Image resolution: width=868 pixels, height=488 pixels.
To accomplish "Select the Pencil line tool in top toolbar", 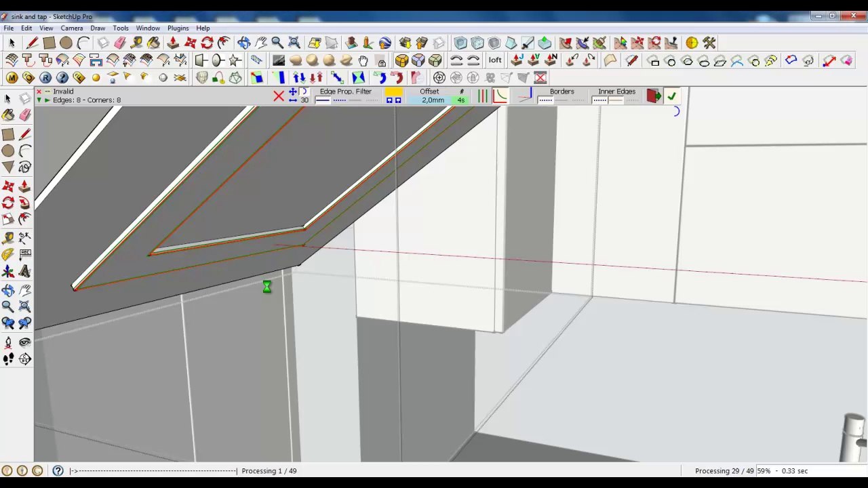I will click(x=32, y=43).
